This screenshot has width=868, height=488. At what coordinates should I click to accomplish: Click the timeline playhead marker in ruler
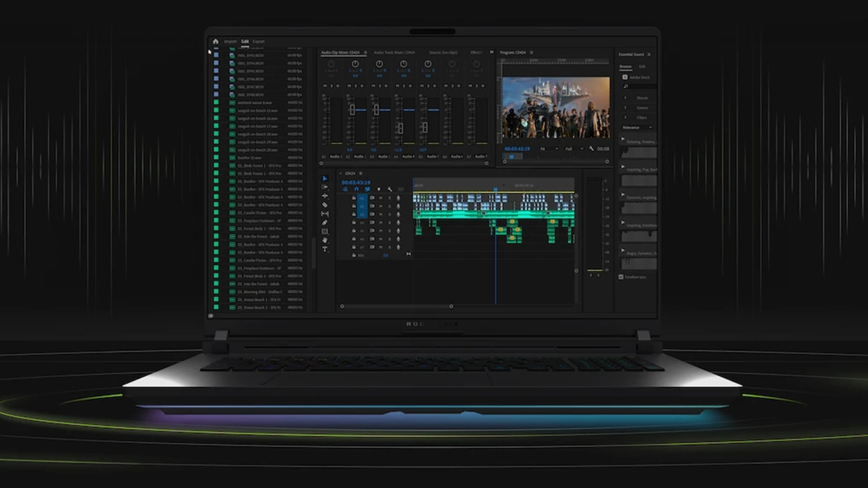tap(495, 189)
